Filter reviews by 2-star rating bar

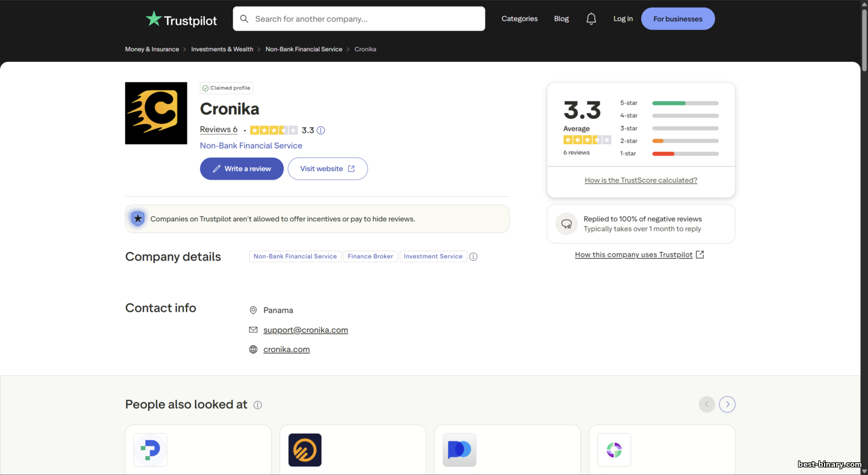tap(685, 141)
